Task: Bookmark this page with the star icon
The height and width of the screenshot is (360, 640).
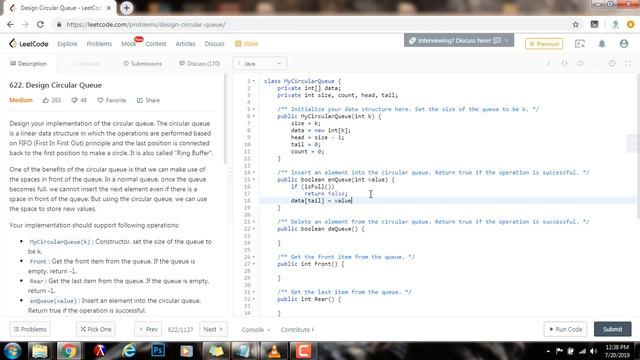Action: coord(576,24)
